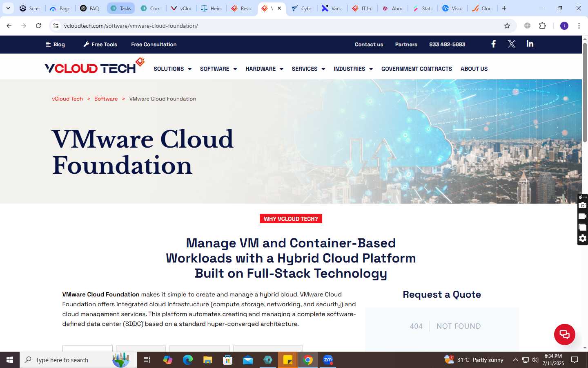Click the vCloud Tech logo
Viewport: 588px width, 368px height.
tap(95, 66)
